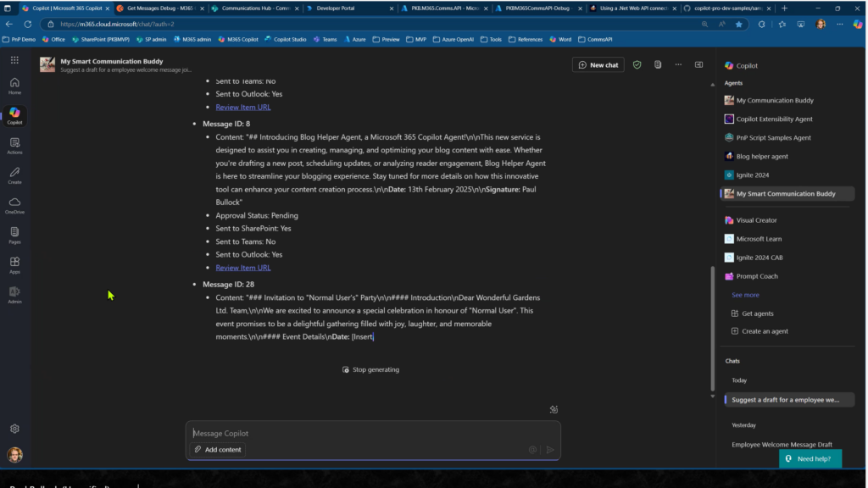The width and height of the screenshot is (868, 488).
Task: Switch to the Developer Portal tab
Action: [348, 8]
